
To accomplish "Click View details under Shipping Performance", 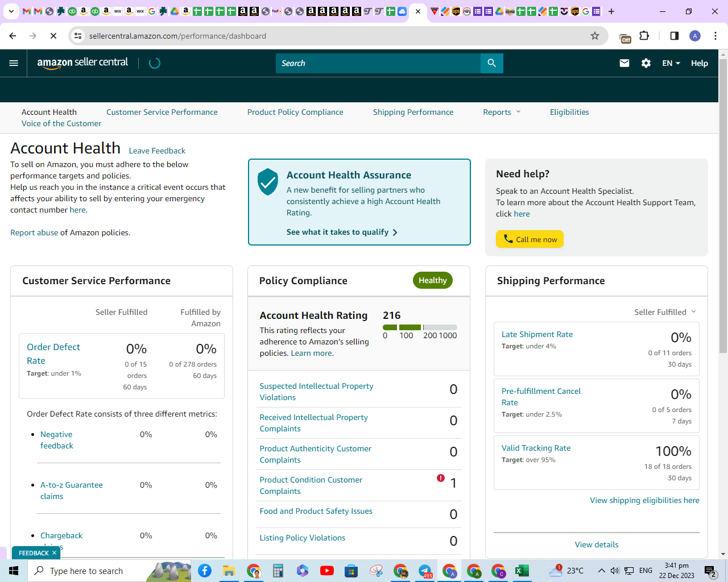I will point(597,544).
